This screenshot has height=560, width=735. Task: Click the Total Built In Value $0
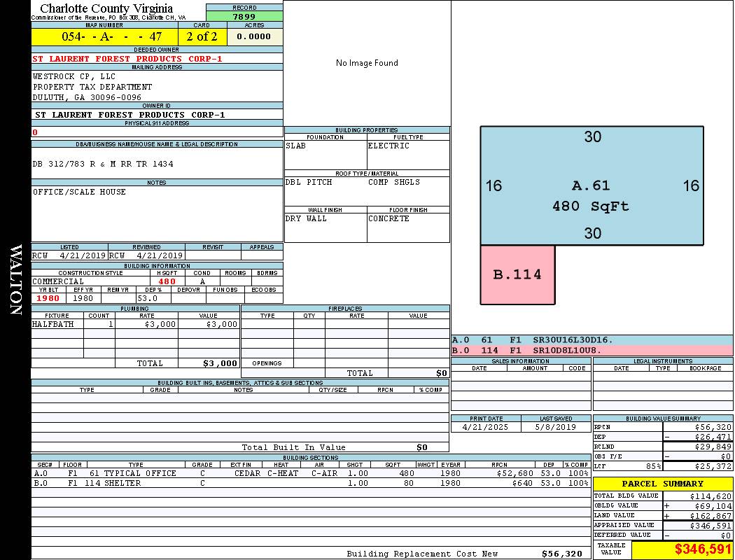tap(422, 447)
